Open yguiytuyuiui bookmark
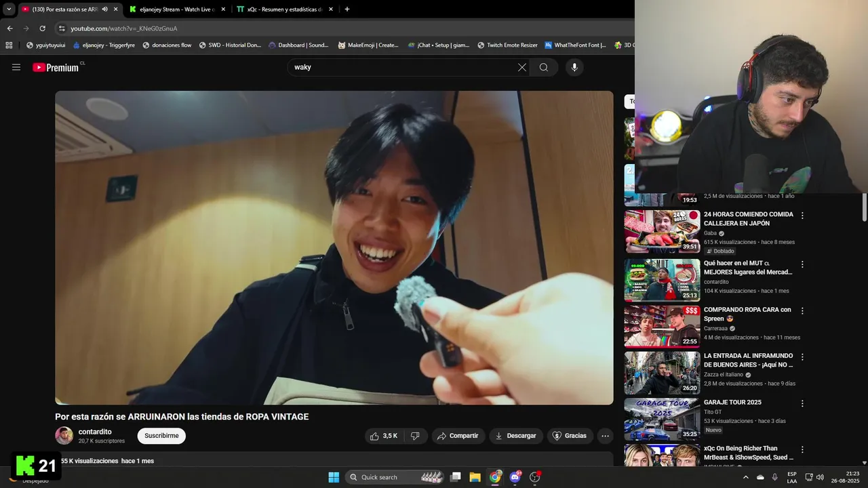Viewport: 868px width, 488px height. tap(45, 45)
